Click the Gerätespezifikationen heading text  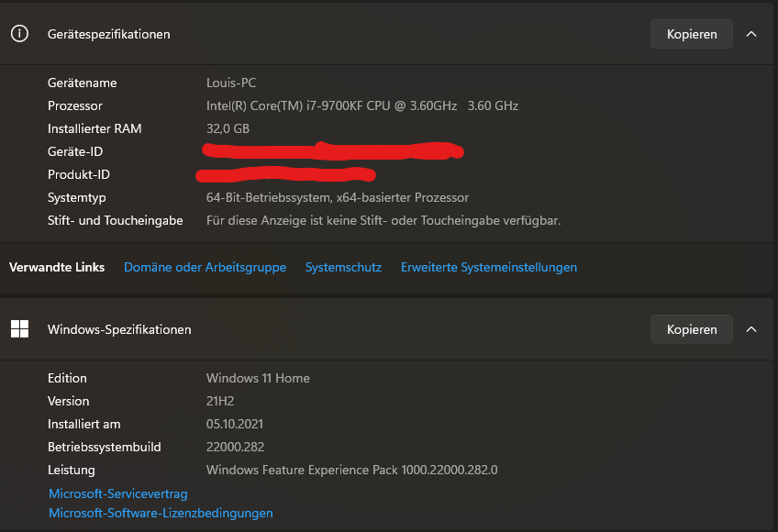tap(109, 34)
